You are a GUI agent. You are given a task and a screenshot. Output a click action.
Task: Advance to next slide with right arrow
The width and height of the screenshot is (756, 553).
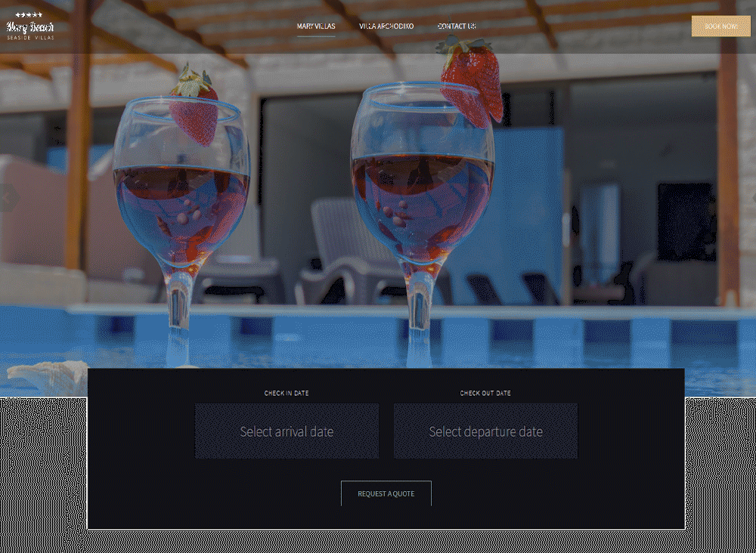click(x=753, y=197)
